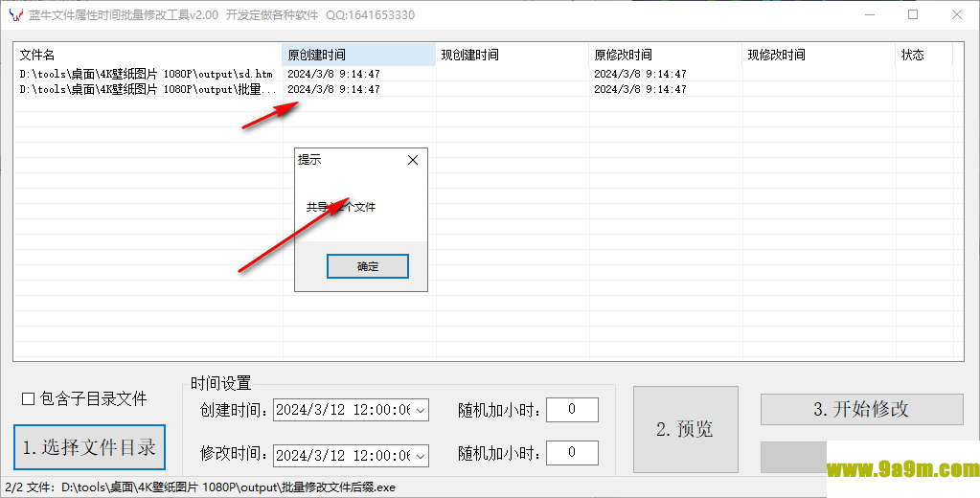The height and width of the screenshot is (498, 980).
Task: Close the main application window
Action: (957, 14)
